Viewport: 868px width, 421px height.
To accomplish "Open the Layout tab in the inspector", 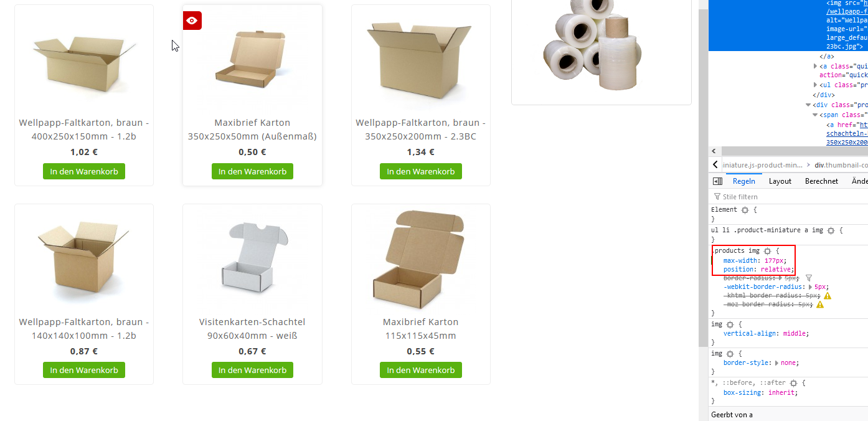I will click(x=780, y=181).
